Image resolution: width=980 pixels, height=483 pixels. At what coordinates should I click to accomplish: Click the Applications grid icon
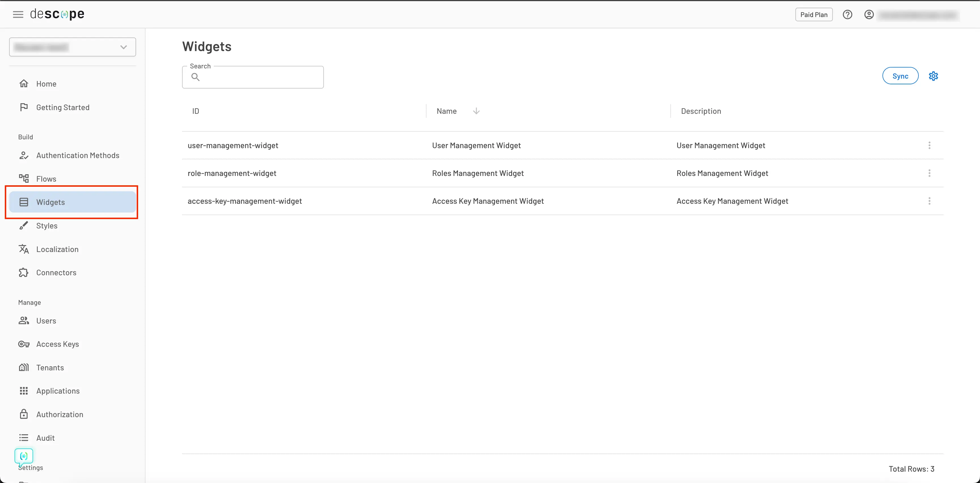click(x=24, y=390)
